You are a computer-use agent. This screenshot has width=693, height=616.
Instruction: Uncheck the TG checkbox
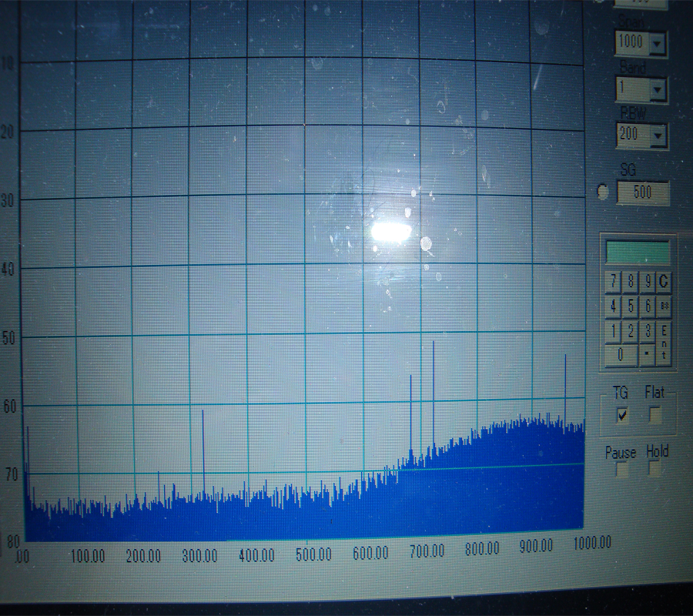622,416
